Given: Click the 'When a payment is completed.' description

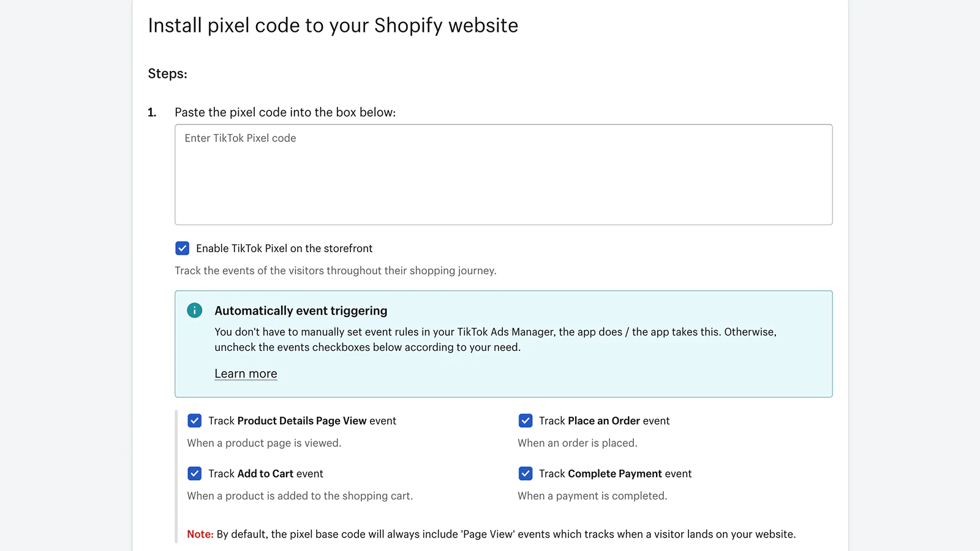Looking at the screenshot, I should (x=592, y=495).
